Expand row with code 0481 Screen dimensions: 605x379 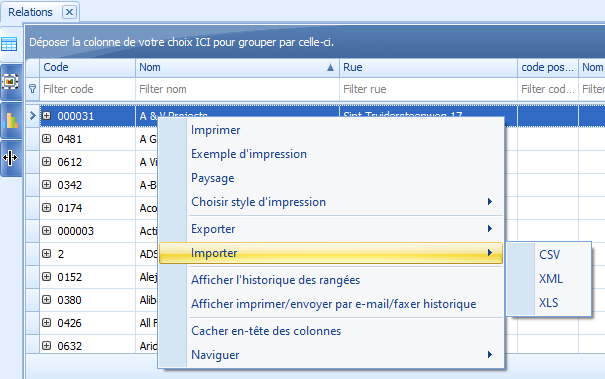pos(47,139)
